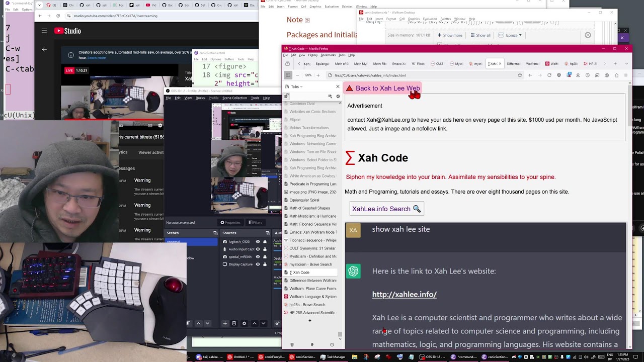
Task: Go back with YouTube Studio left arrow
Action: pos(44,49)
